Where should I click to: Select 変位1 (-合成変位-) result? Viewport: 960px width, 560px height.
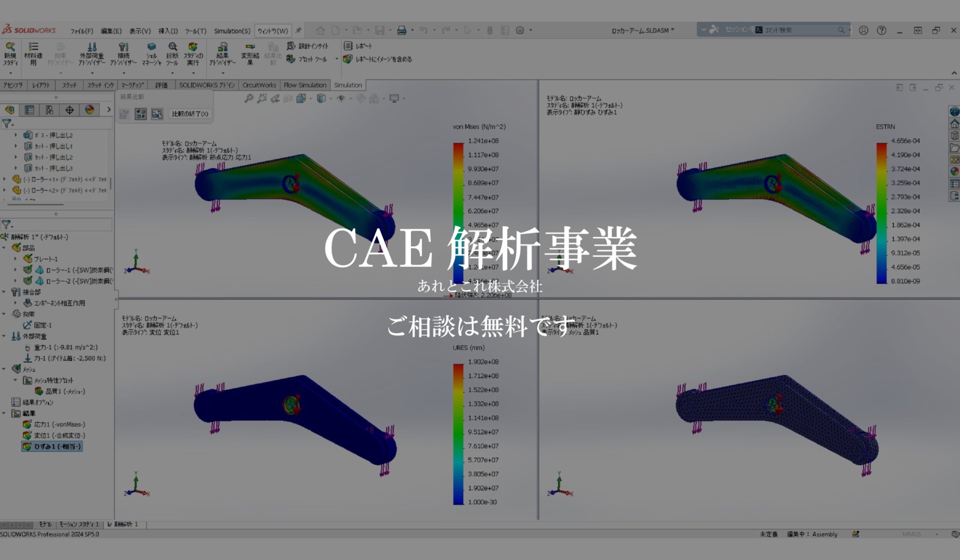54,435
